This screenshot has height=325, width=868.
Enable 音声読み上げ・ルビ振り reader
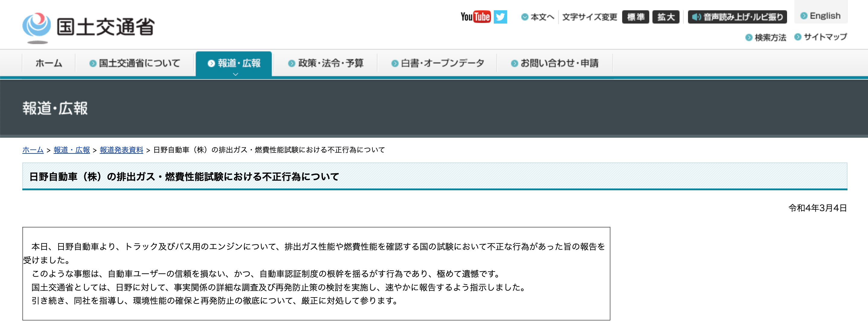click(x=737, y=17)
